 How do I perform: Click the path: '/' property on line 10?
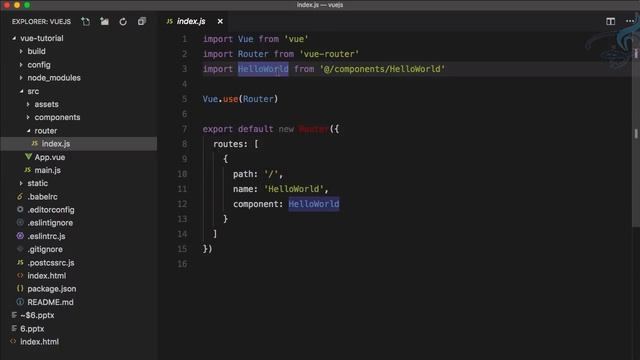point(258,174)
